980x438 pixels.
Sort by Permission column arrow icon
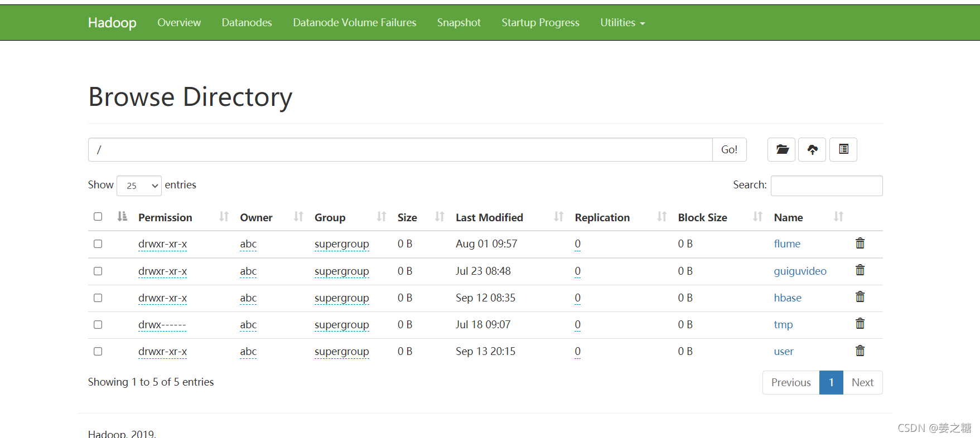(x=224, y=217)
